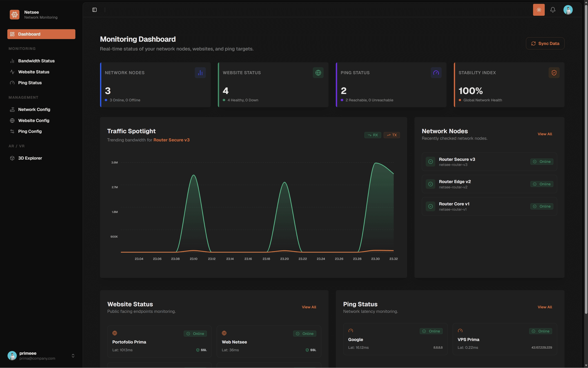Click the Portofolio Prima globe icon
Screen dimensions: 588x368
[x=115, y=333]
